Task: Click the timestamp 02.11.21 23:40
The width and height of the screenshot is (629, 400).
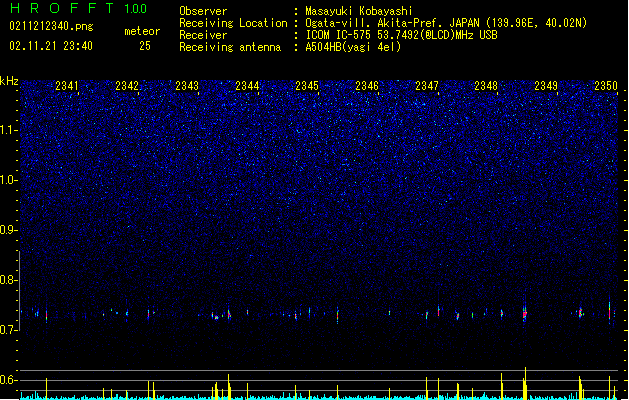Action: 51,46
